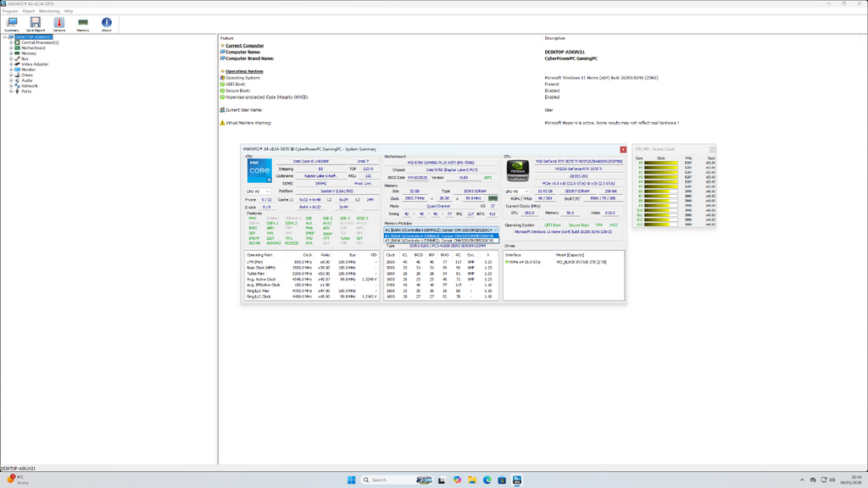Click the Secure Boot green check icon

click(x=223, y=91)
